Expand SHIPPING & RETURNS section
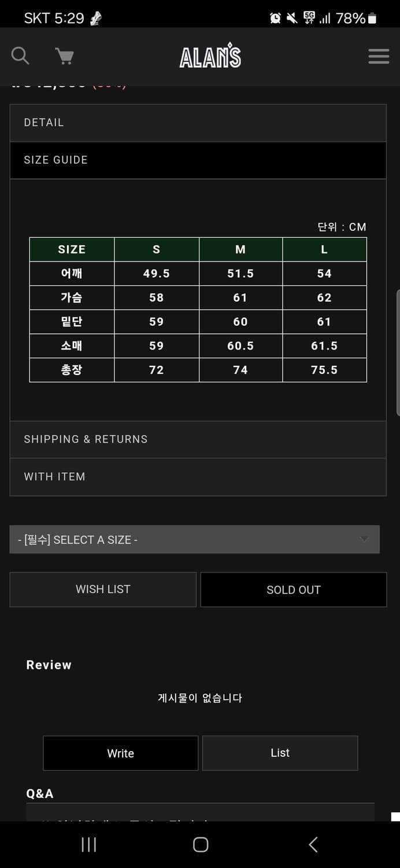The height and width of the screenshot is (868, 400). pyautogui.click(x=198, y=439)
